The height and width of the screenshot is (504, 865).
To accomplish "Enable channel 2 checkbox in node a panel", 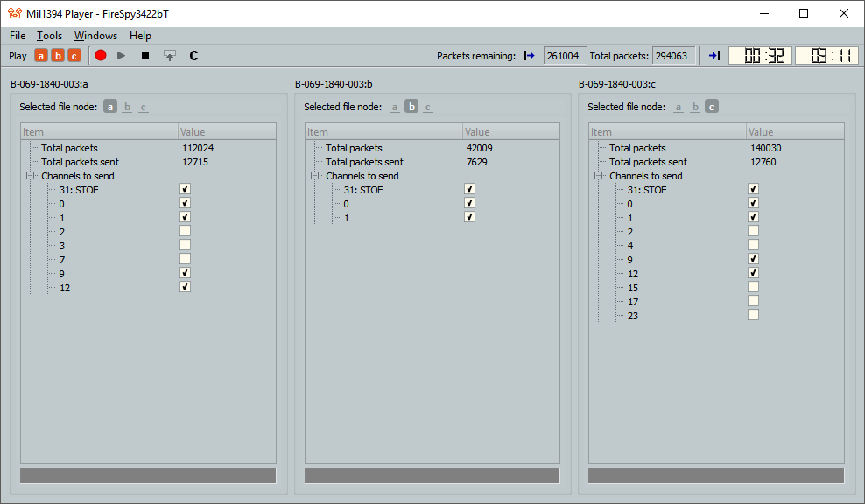I will 185,231.
